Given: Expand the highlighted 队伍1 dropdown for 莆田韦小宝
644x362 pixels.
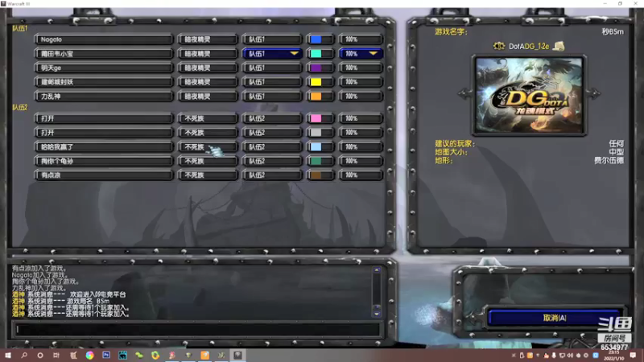Looking at the screenshot, I should (272, 53).
